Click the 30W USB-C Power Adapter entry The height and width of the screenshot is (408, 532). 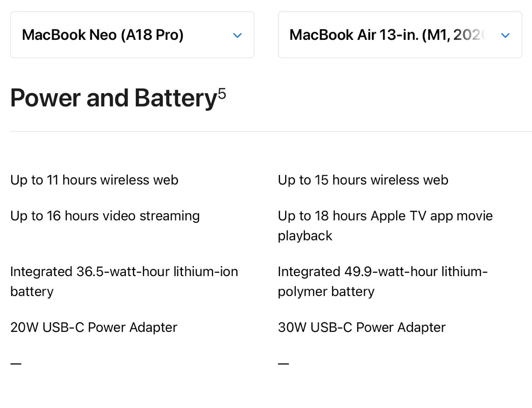click(362, 327)
